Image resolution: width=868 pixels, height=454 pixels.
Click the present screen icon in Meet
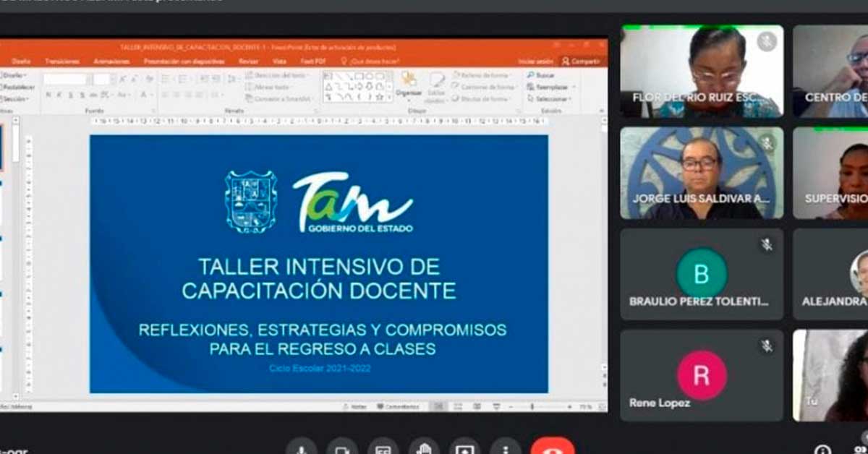464,448
